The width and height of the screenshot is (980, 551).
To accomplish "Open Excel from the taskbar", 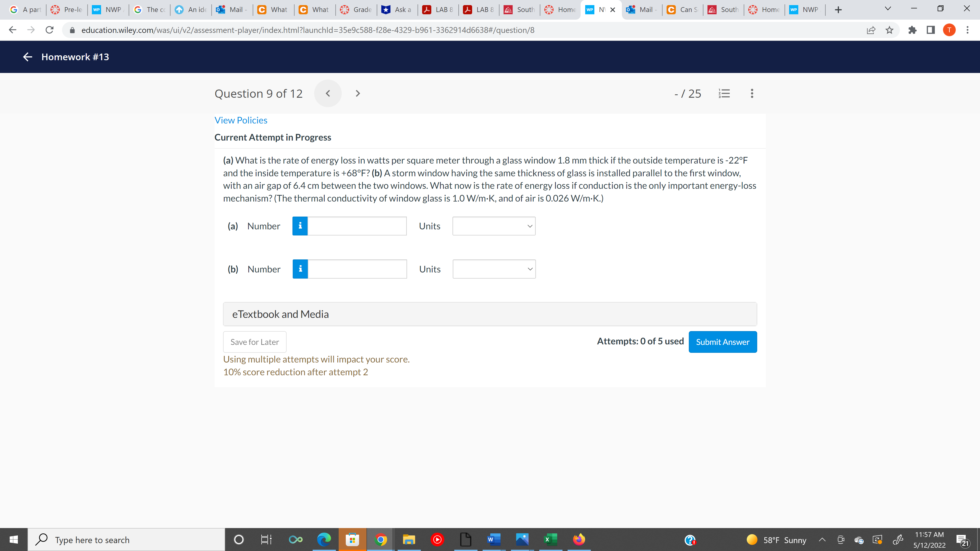I will click(x=550, y=539).
